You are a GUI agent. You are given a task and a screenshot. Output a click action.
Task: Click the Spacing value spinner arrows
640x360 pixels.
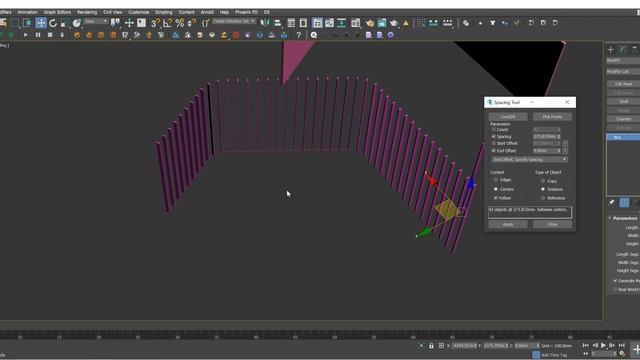tap(559, 136)
